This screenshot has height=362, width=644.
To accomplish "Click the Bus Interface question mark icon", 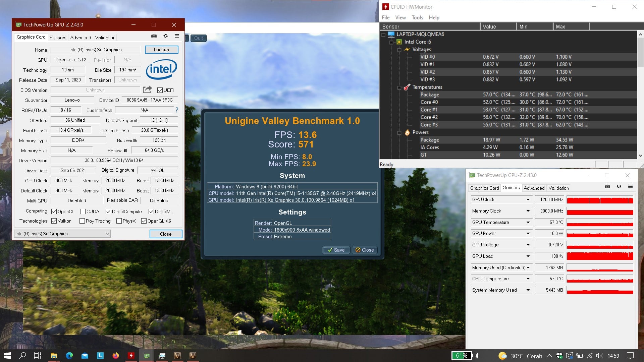I will point(177,110).
